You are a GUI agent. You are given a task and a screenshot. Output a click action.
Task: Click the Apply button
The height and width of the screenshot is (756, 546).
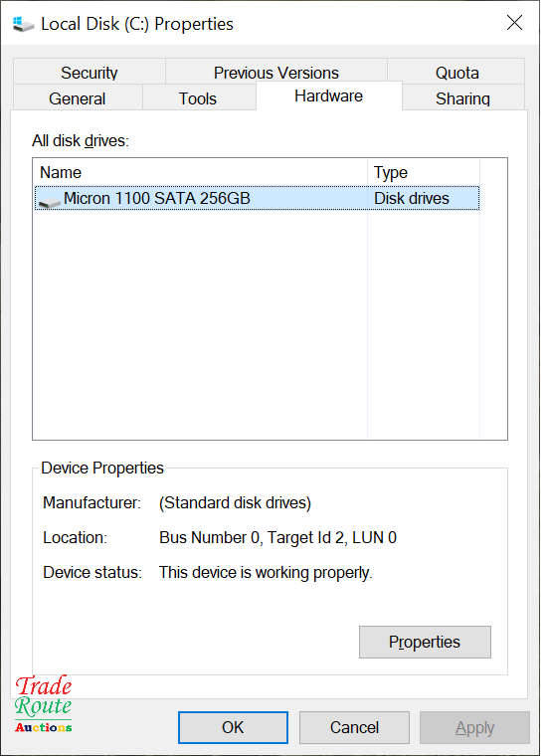474,727
